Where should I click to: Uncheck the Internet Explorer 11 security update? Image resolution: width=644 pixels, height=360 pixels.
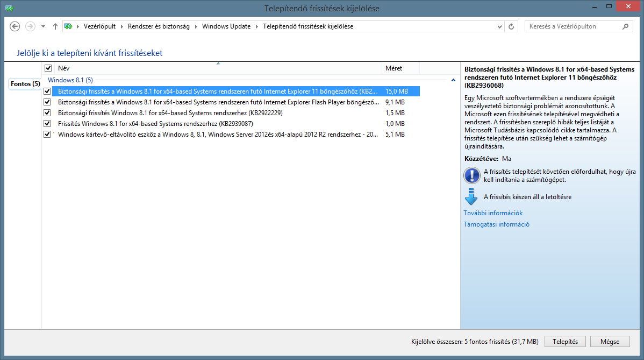pos(47,91)
